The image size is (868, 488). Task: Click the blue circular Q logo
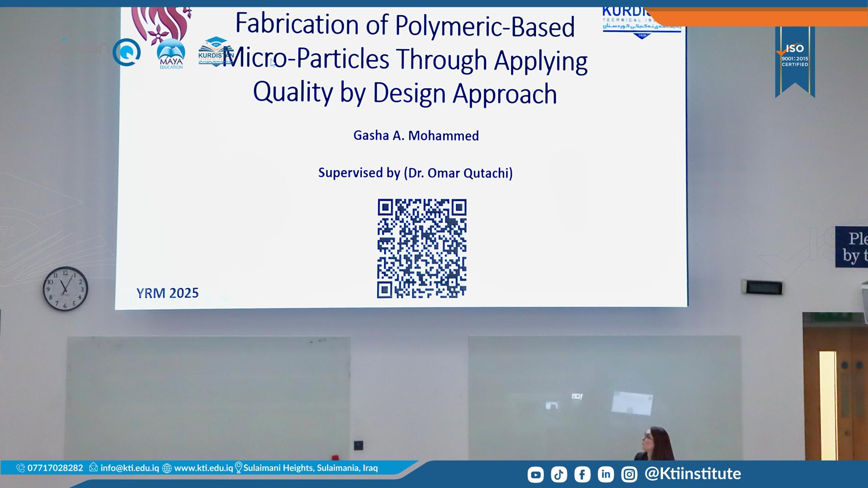[x=127, y=52]
